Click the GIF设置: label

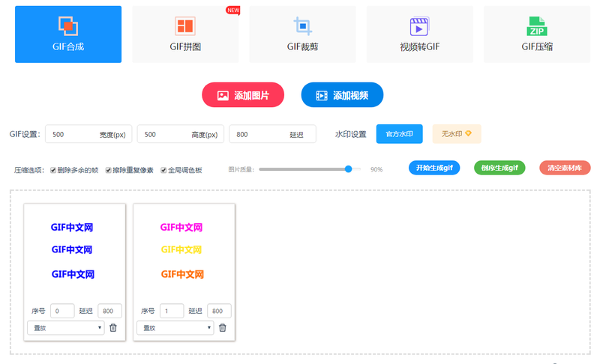[25, 134]
